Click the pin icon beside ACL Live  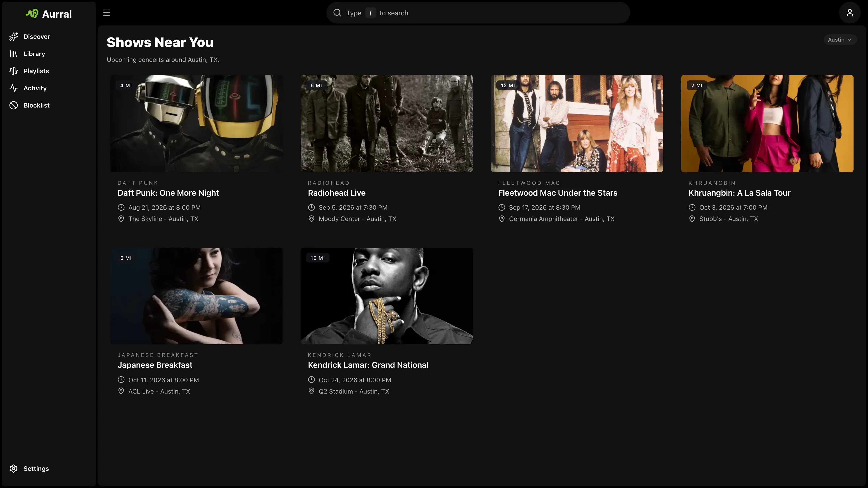(x=121, y=391)
